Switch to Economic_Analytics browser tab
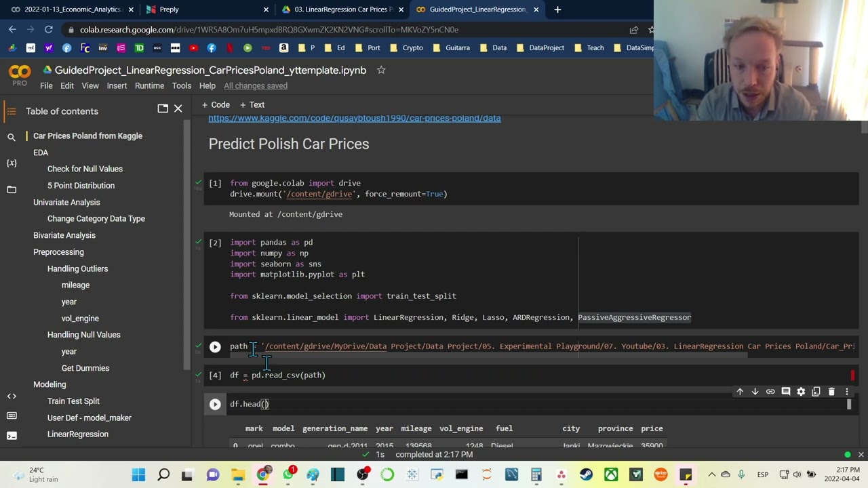868x488 pixels. coord(72,9)
